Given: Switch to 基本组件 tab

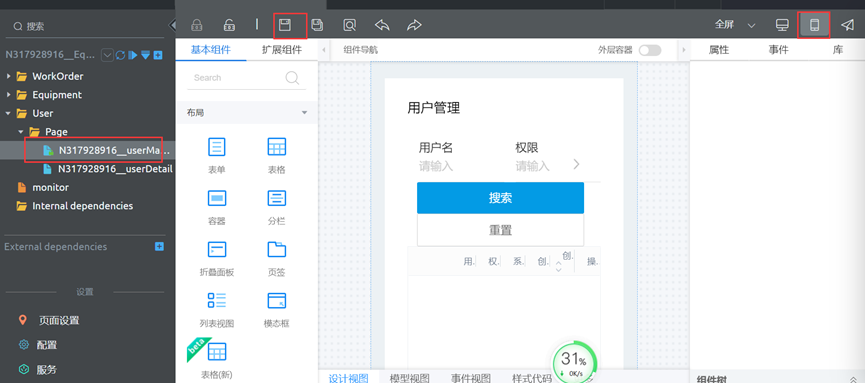Looking at the screenshot, I should coord(211,50).
